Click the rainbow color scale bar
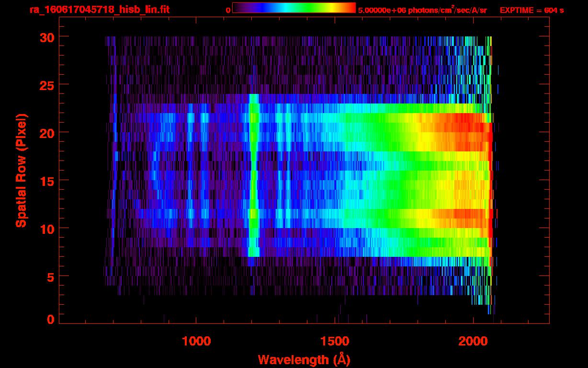 294,8
